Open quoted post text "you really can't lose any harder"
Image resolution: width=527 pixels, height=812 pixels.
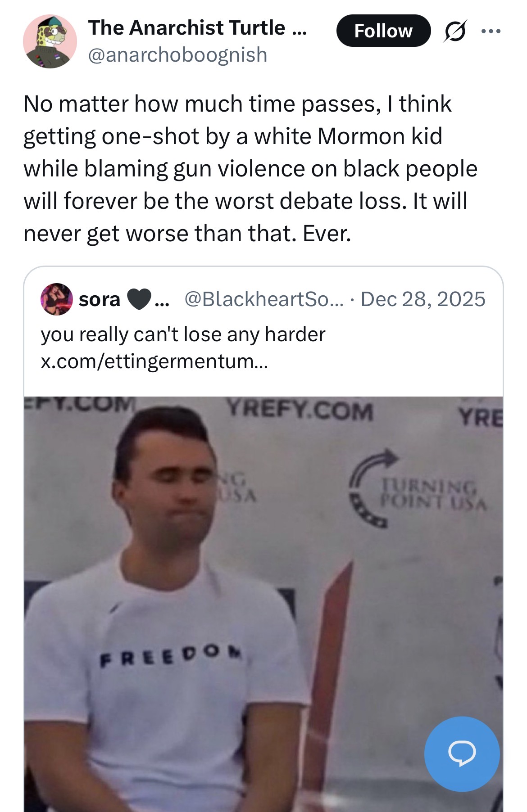(x=183, y=334)
